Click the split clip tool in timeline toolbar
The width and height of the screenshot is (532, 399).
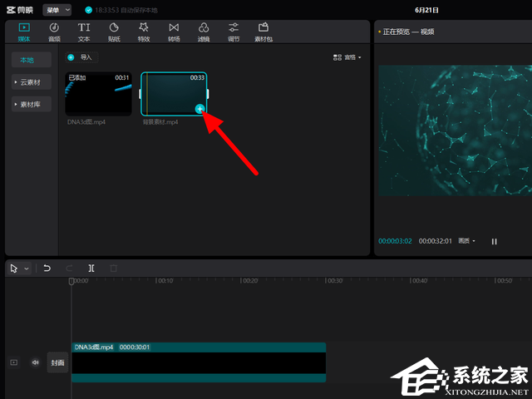tap(91, 268)
